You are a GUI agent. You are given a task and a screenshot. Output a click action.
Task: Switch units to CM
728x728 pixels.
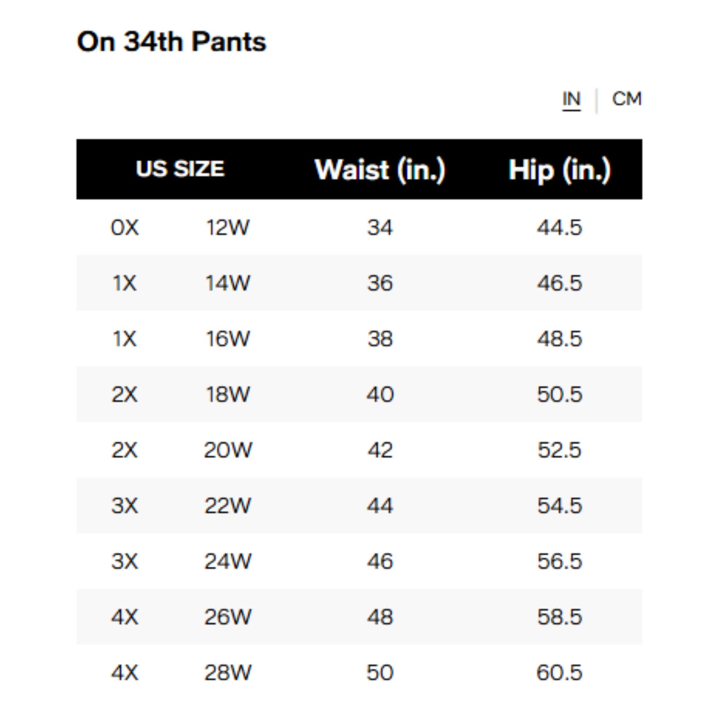coord(626,99)
